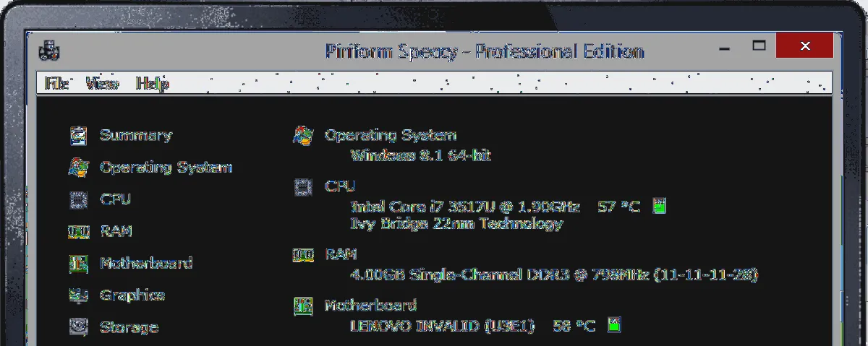Open the Summary section label in sidebar
This screenshot has width=868, height=346.
pyautogui.click(x=136, y=135)
